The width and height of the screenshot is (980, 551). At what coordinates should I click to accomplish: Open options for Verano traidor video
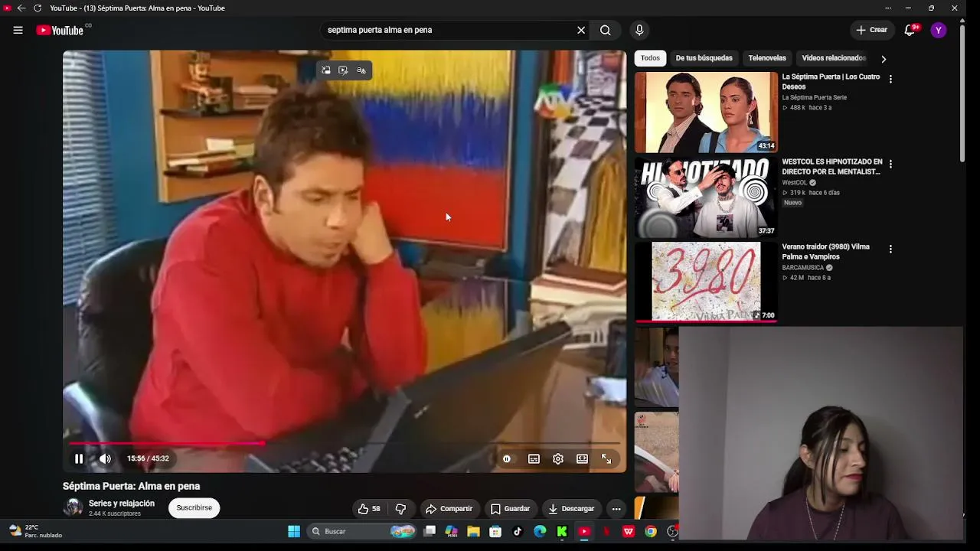point(890,249)
